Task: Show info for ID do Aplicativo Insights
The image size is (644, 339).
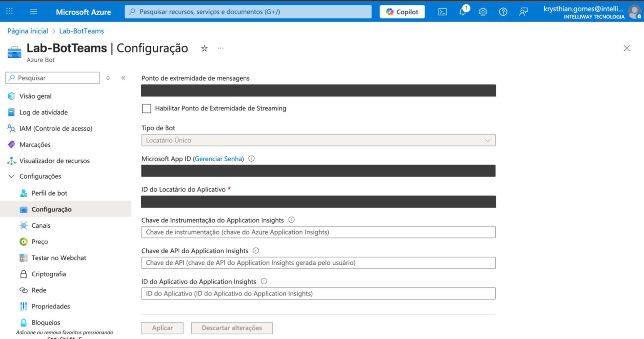Action: pos(264,281)
